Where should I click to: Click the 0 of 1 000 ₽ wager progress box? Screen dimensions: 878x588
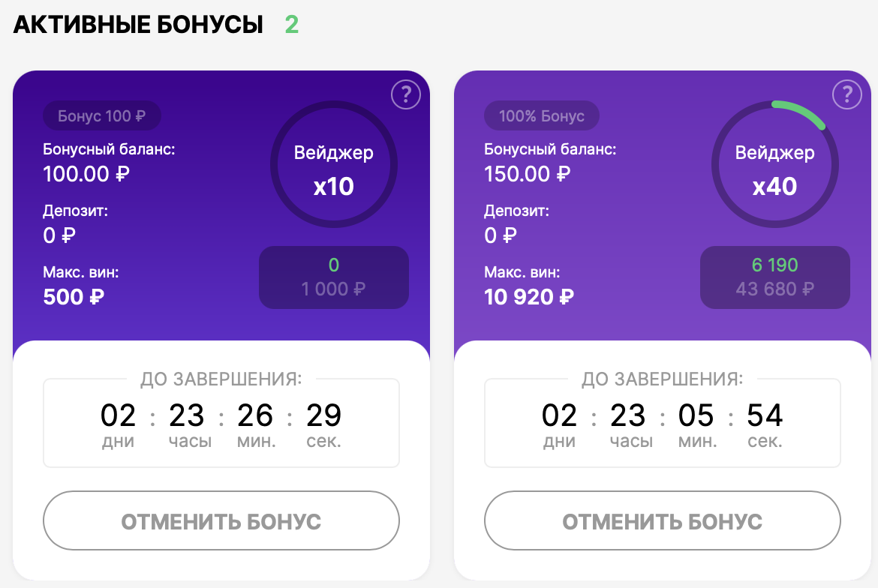(x=334, y=277)
